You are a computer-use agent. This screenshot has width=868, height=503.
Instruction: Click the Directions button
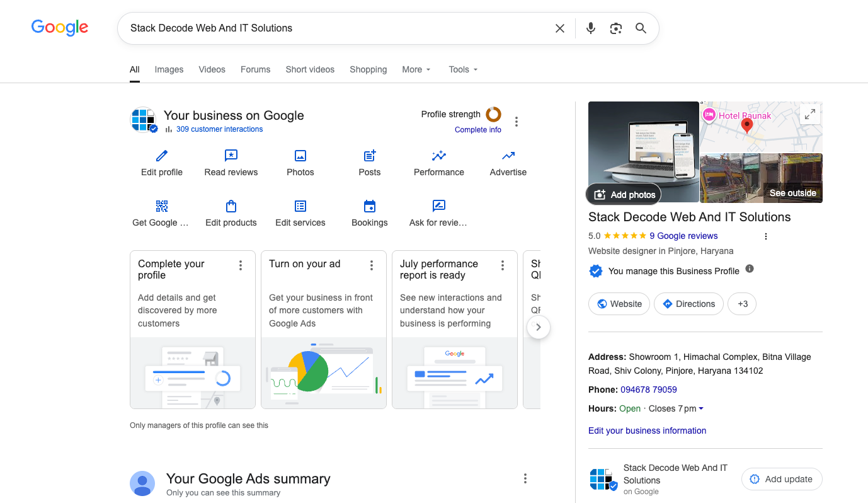coord(688,304)
